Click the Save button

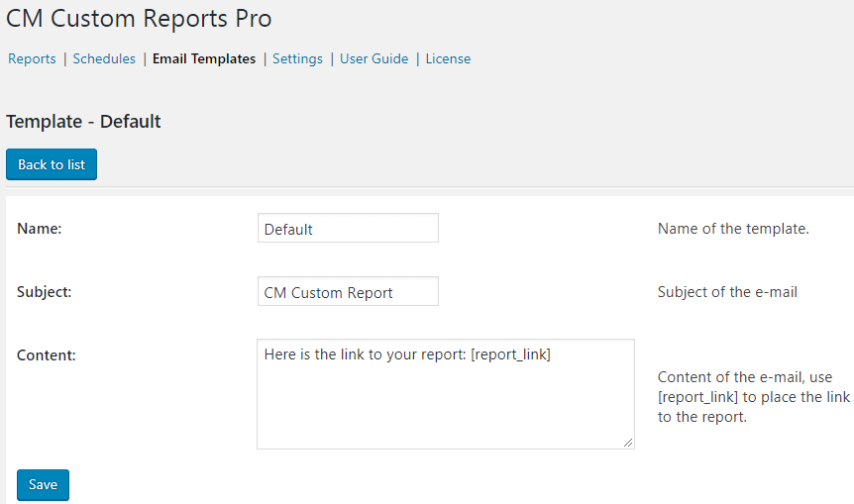(43, 484)
